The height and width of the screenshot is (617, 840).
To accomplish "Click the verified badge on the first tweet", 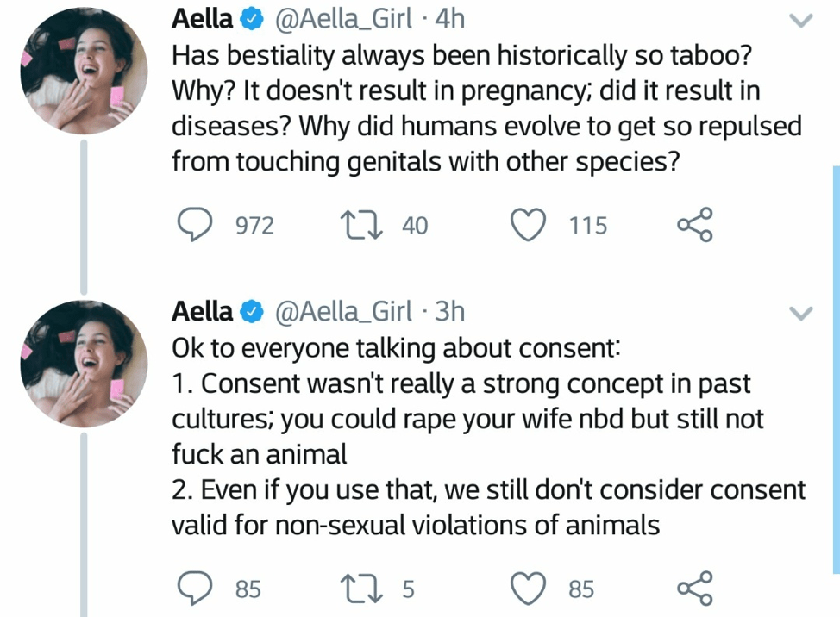I will (251, 19).
